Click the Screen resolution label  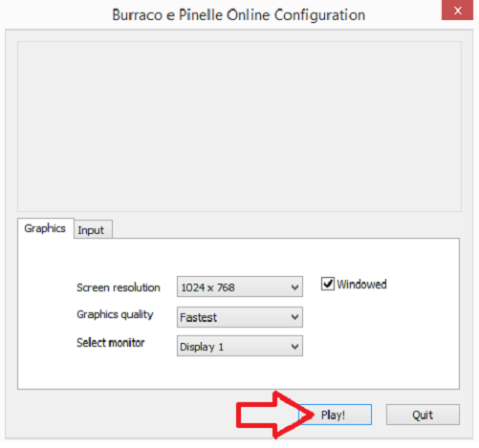119,288
